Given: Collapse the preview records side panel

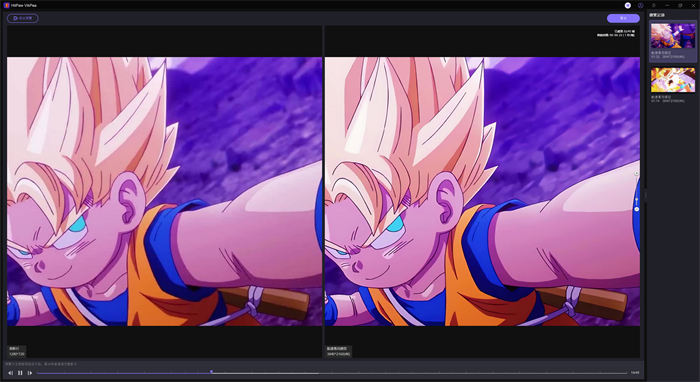Looking at the screenshot, I should coord(646,195).
